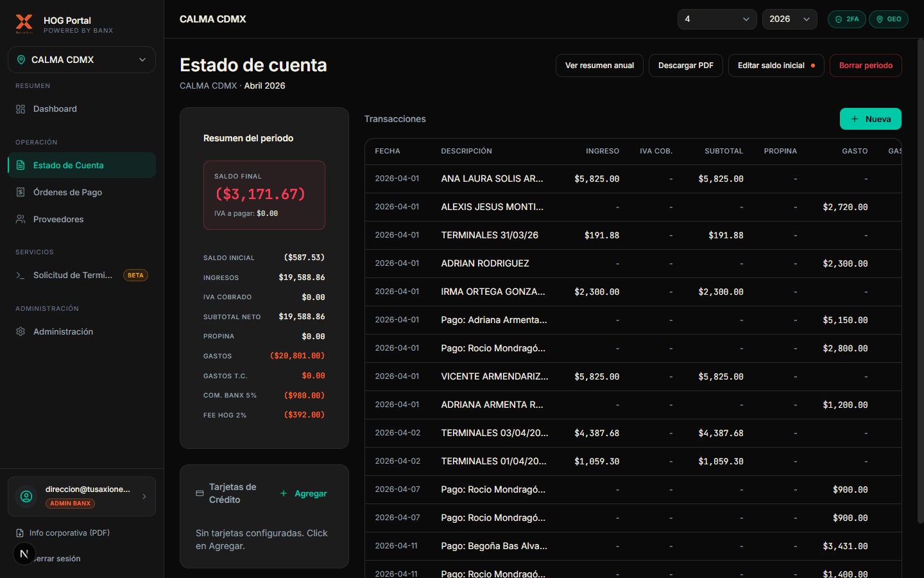
Task: Toggle the GEO status badge
Action: tap(888, 19)
